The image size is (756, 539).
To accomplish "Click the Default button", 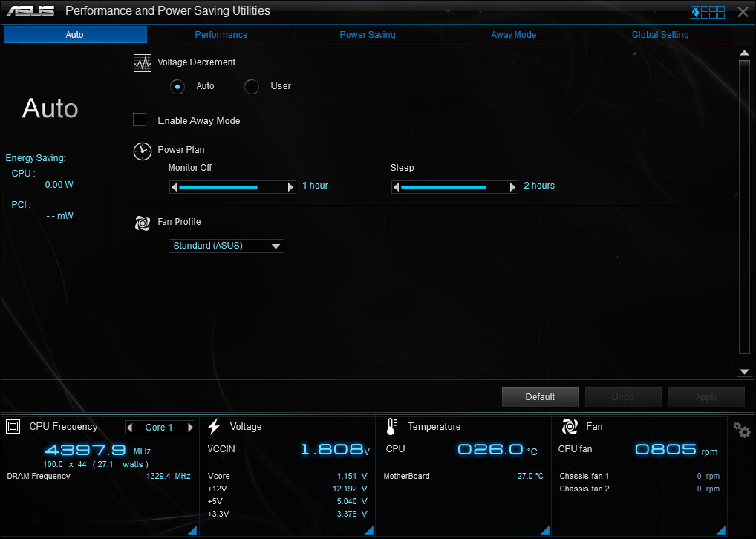I will [540, 396].
